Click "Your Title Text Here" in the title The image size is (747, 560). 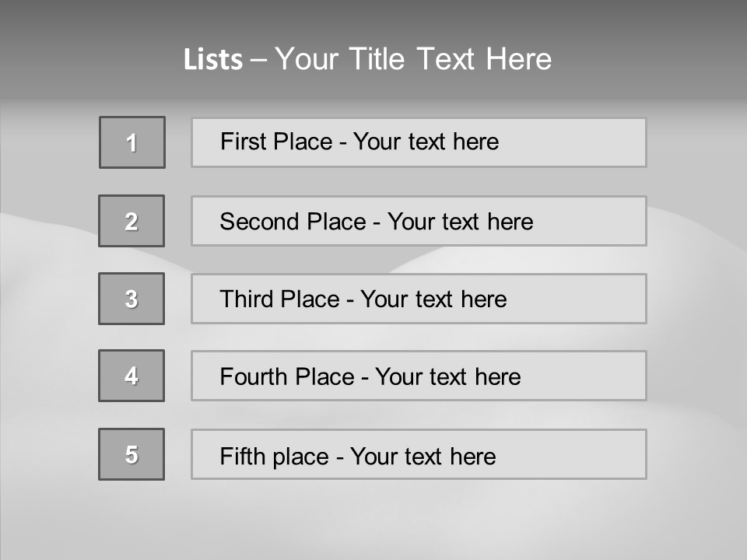pos(413,59)
